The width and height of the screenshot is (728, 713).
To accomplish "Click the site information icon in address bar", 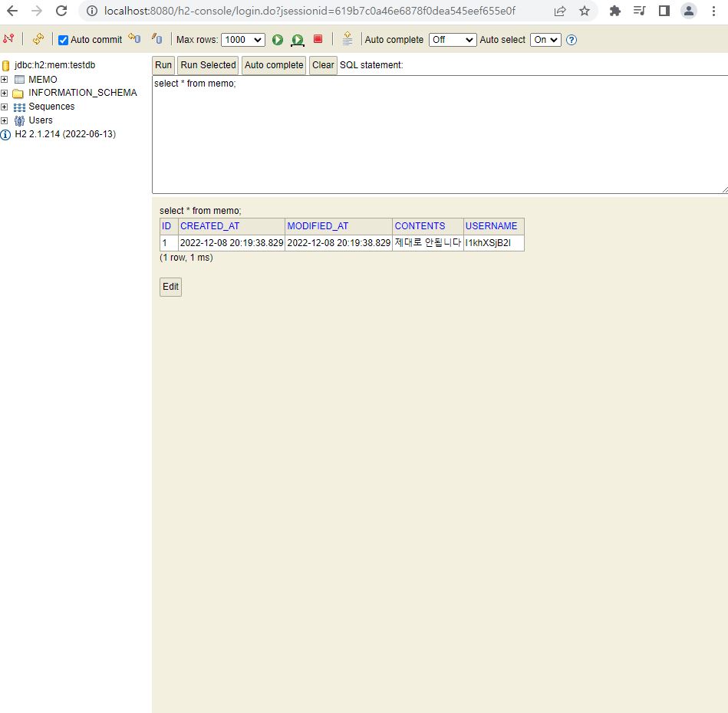I will point(92,11).
